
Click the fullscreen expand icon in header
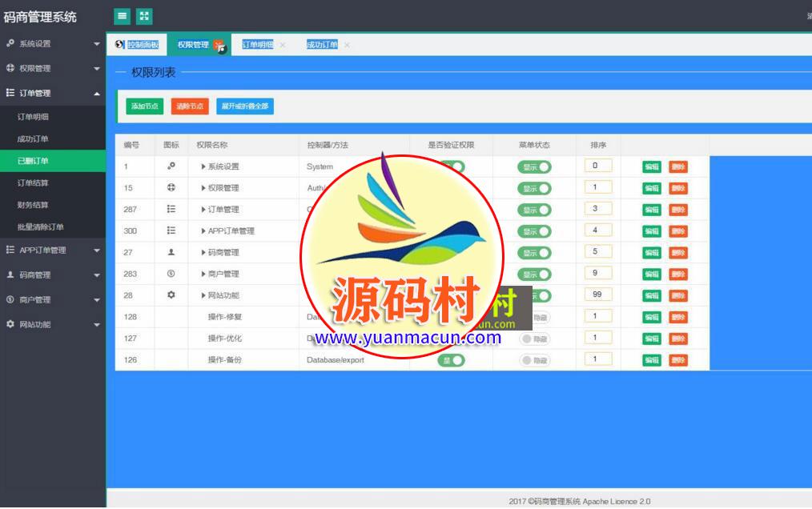144,16
